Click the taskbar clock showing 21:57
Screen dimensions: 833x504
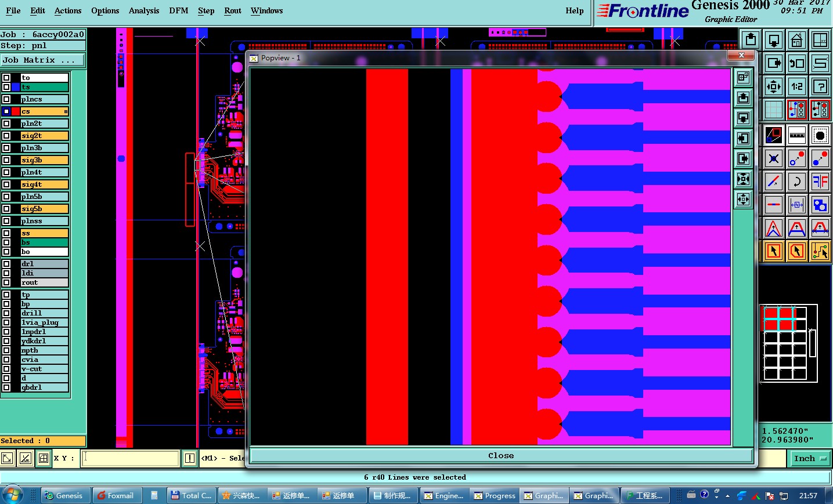coord(808,495)
